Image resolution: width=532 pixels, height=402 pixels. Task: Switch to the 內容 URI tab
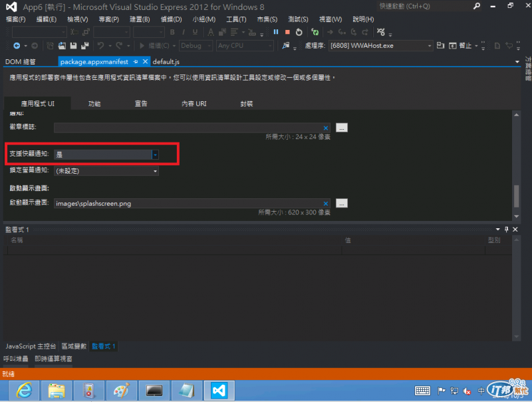coord(194,104)
